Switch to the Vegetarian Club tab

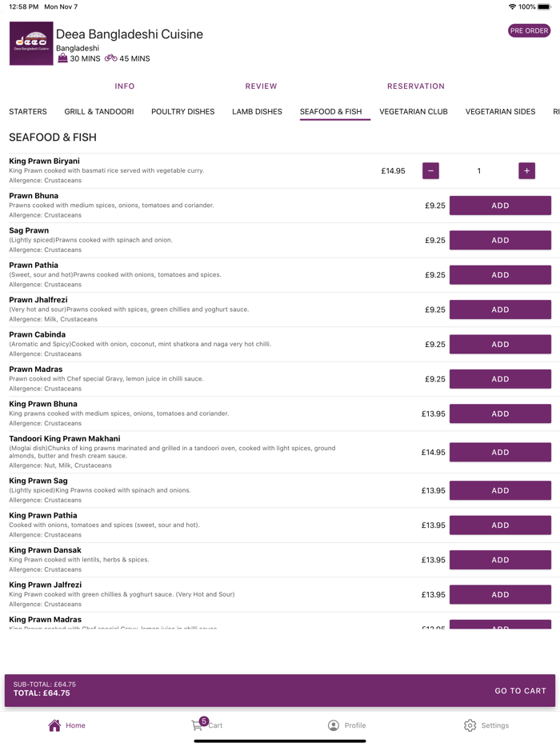click(414, 112)
